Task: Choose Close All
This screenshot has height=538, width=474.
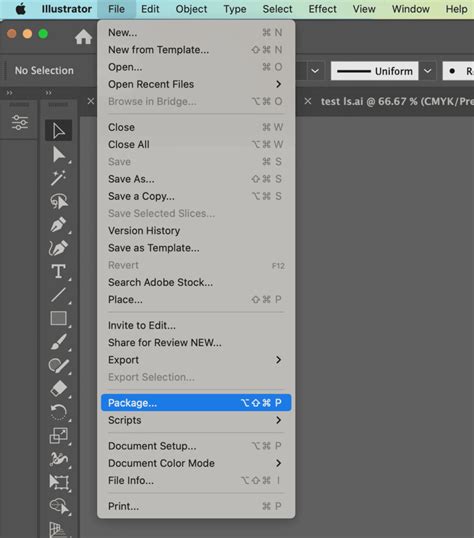Action: (196, 144)
